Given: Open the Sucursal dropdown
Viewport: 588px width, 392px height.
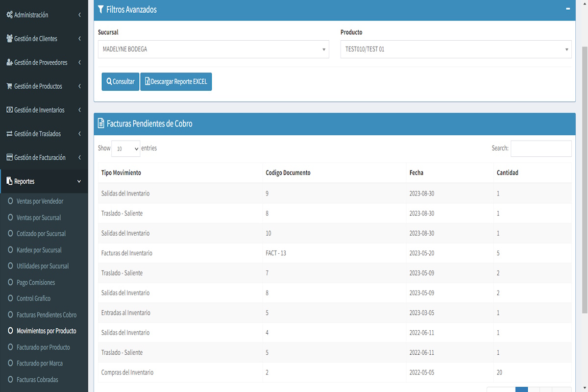Looking at the screenshot, I should point(213,49).
